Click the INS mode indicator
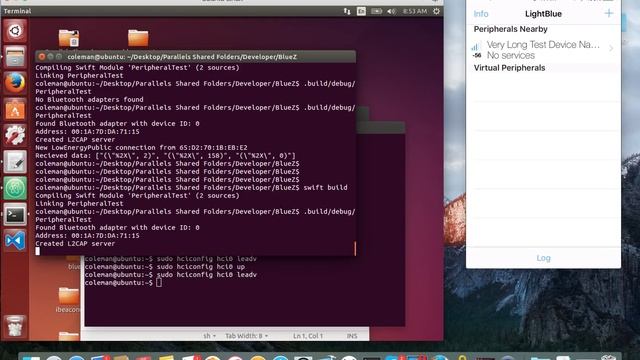640x360 pixels. point(352,336)
